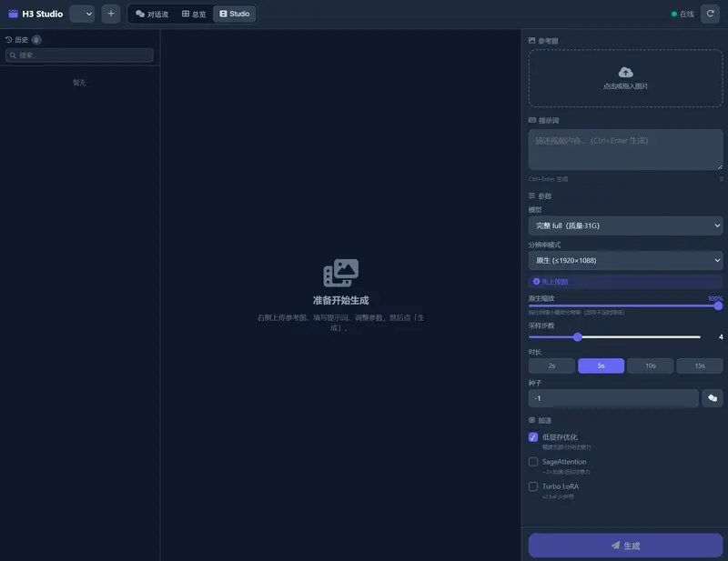Image resolution: width=728 pixels, height=561 pixels.
Task: Click the H3 Studio clapperboard logo icon
Action: pyautogui.click(x=13, y=14)
